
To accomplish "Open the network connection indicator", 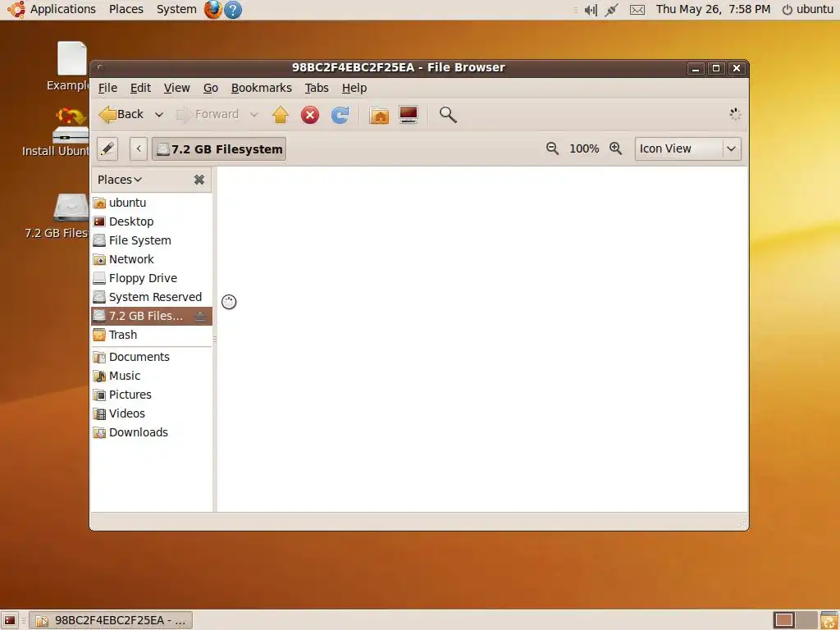I will pos(611,10).
